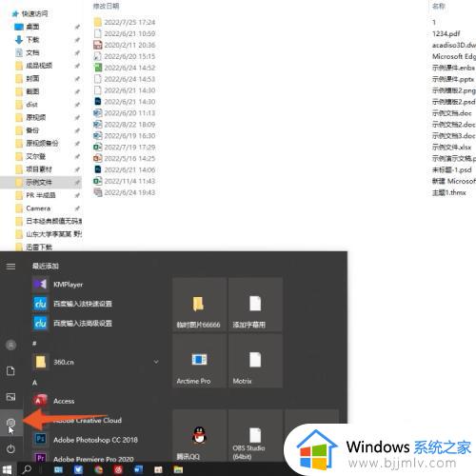Viewport: 476px width, 476px height.
Task: Select the date cell 2022/5/16 14:25
Action: tap(129, 158)
